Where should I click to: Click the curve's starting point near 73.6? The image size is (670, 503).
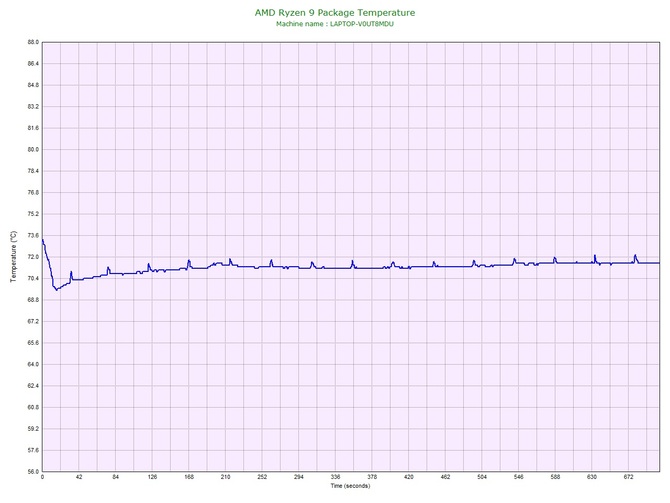(x=43, y=240)
